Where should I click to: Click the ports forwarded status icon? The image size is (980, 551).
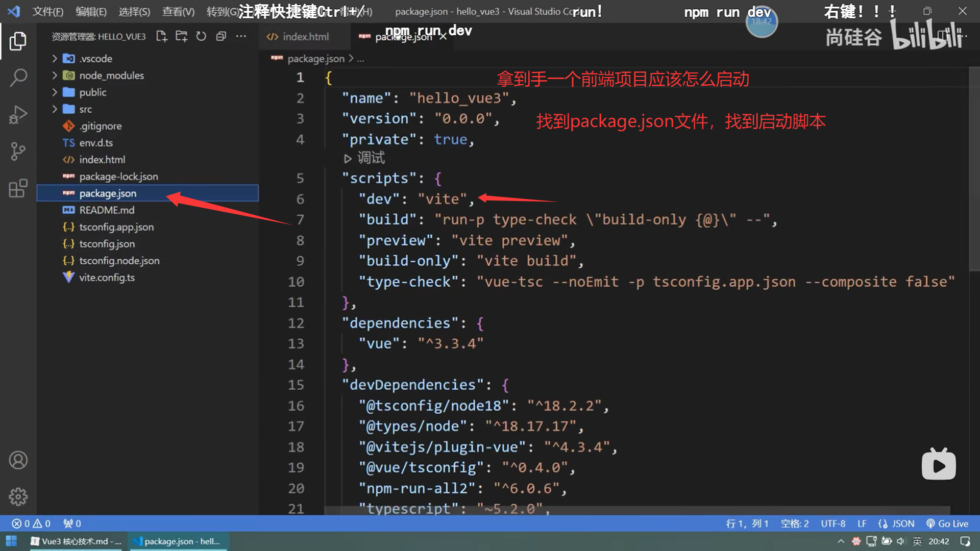[72, 523]
